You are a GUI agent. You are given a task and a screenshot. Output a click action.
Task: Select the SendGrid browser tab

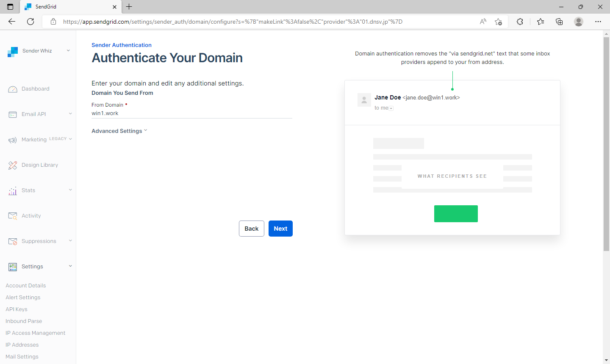point(70,7)
